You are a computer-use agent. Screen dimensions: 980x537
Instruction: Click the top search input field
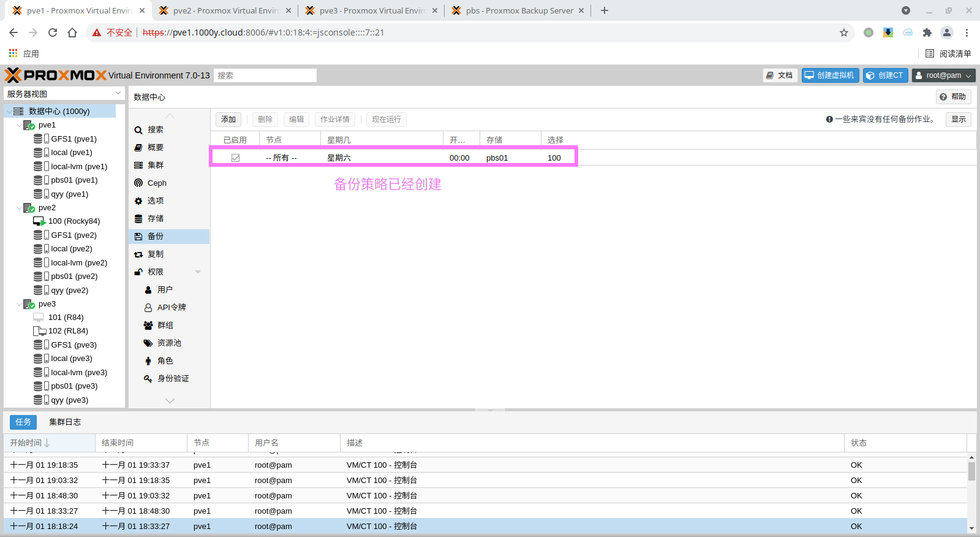tap(265, 75)
